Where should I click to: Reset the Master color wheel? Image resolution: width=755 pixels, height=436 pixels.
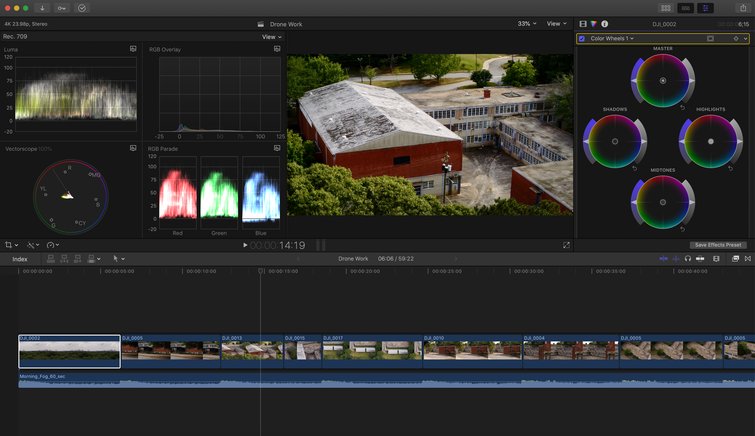click(682, 106)
